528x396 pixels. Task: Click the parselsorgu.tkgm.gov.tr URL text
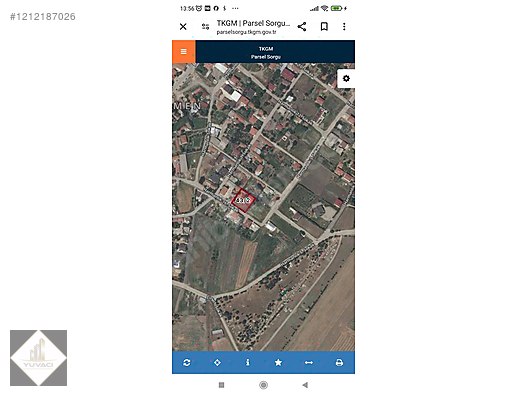point(246,32)
